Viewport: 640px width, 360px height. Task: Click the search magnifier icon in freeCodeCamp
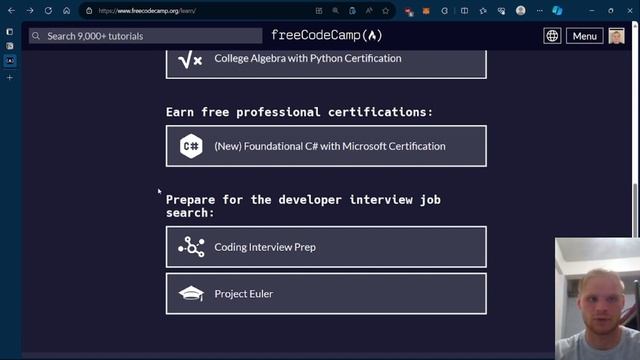point(36,36)
